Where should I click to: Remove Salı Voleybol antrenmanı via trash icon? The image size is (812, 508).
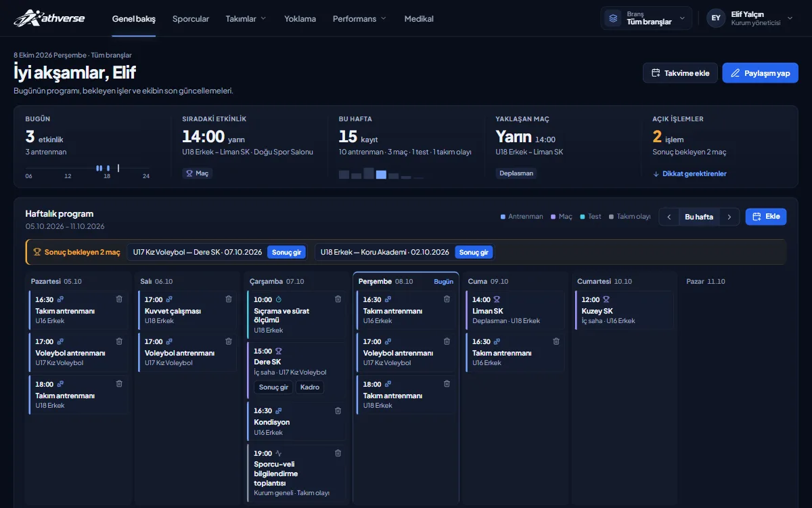(229, 341)
